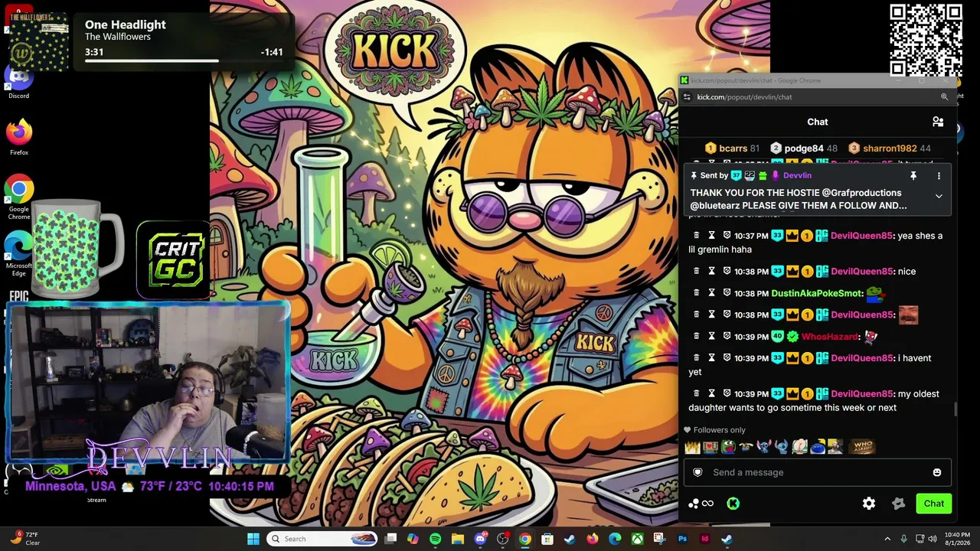Timeout DevilQueen85 on 'my oldest daughter' message
This screenshot has width=980, height=551.
click(x=711, y=393)
